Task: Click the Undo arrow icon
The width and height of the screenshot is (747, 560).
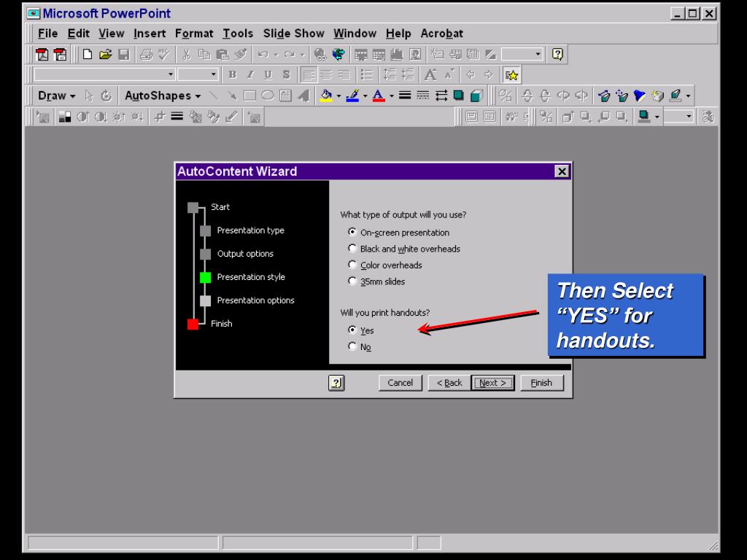Action: point(263,54)
